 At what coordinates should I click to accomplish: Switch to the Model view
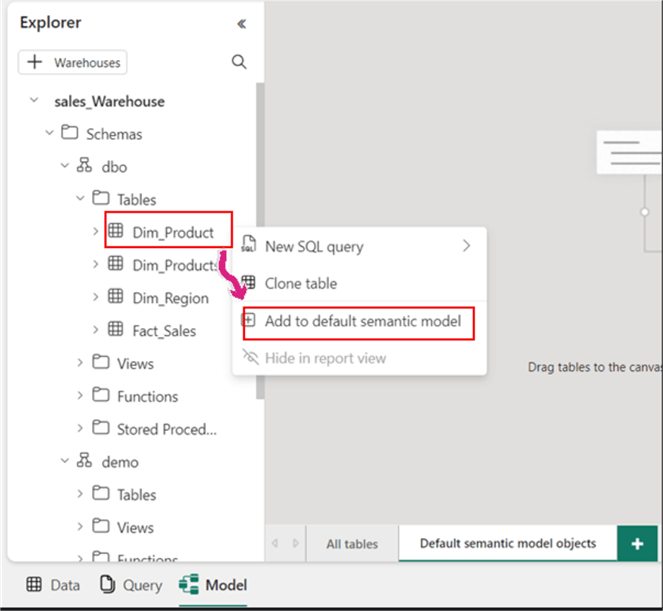pos(213,585)
